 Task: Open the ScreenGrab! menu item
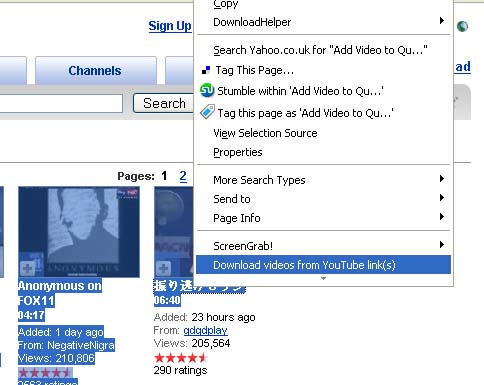(x=323, y=246)
